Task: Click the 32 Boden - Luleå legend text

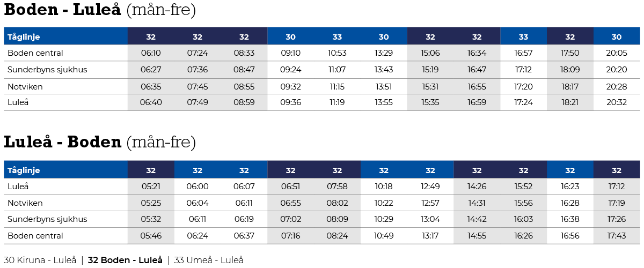Action: coord(125,260)
